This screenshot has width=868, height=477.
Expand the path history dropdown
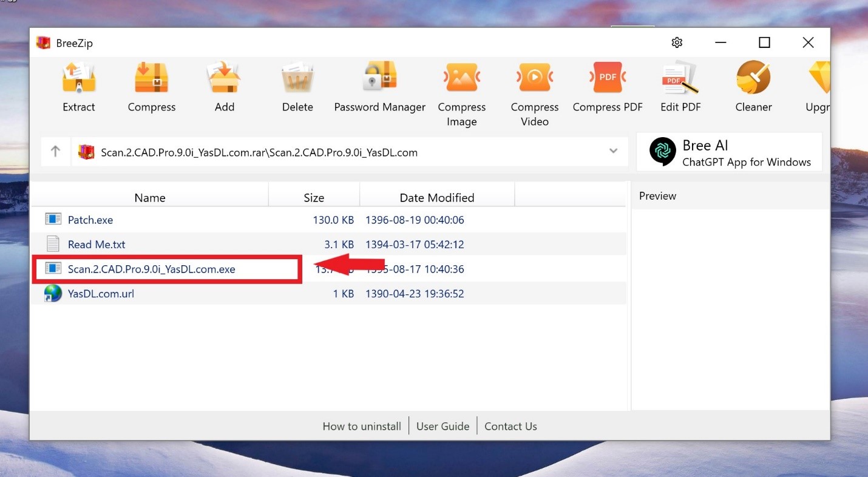click(x=614, y=152)
